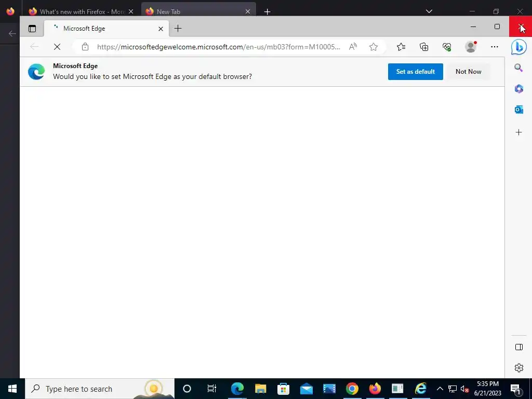Viewport: 532px width, 399px height.
Task: Open Task View on taskbar
Action: point(212,389)
